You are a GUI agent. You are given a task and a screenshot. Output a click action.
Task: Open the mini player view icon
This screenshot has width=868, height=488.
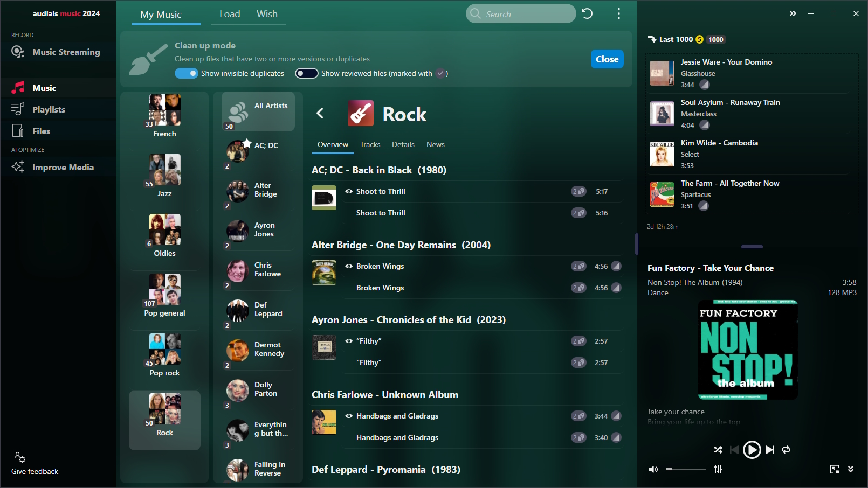(835, 469)
